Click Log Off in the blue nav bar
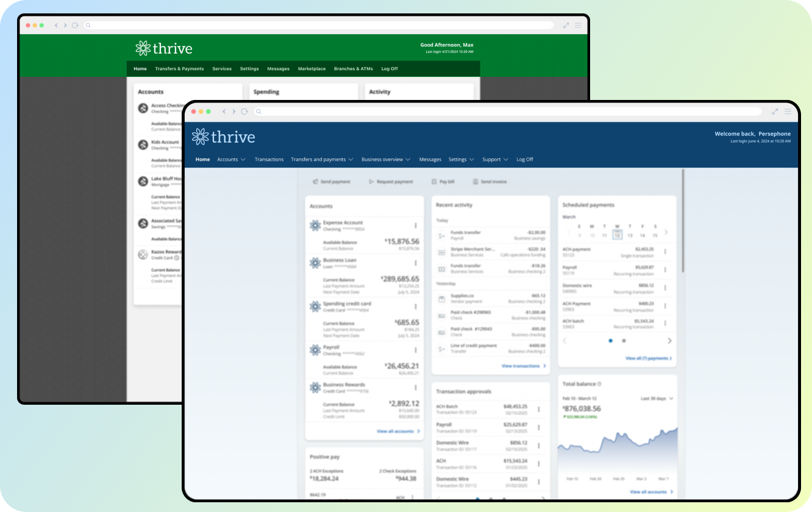 point(525,160)
